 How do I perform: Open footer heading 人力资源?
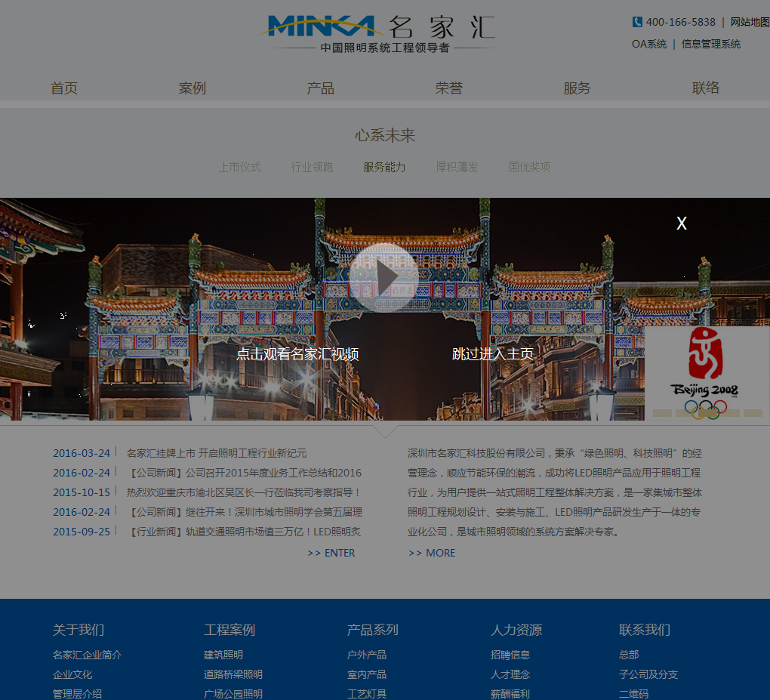tap(516, 631)
